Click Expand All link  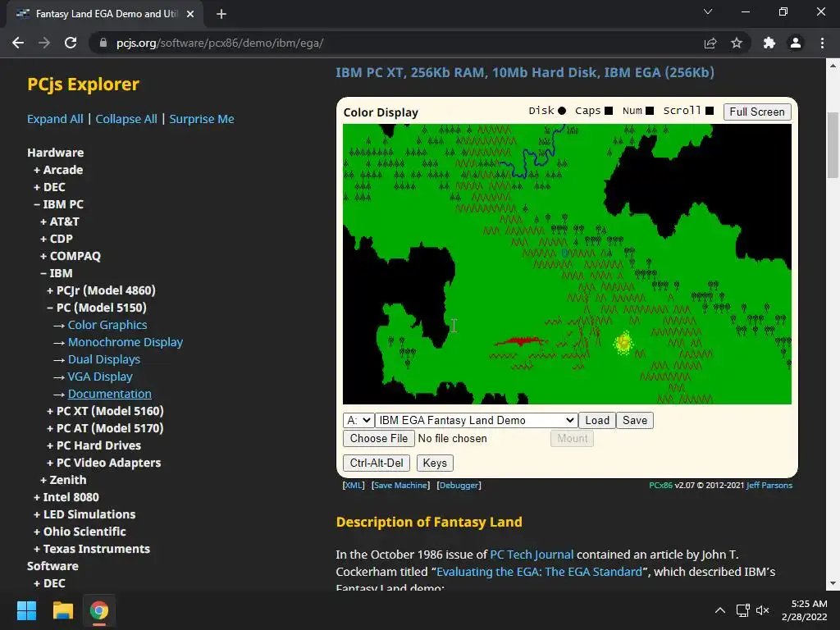pyautogui.click(x=55, y=119)
